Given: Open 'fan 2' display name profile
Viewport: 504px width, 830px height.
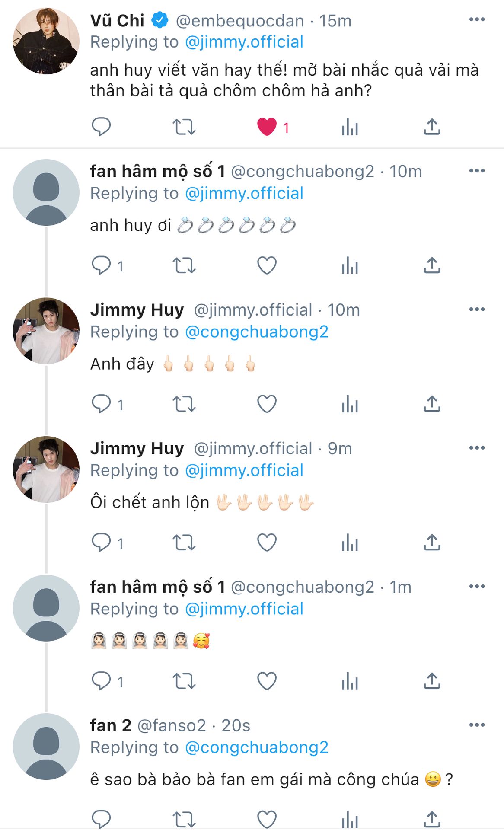Looking at the screenshot, I should 111,725.
